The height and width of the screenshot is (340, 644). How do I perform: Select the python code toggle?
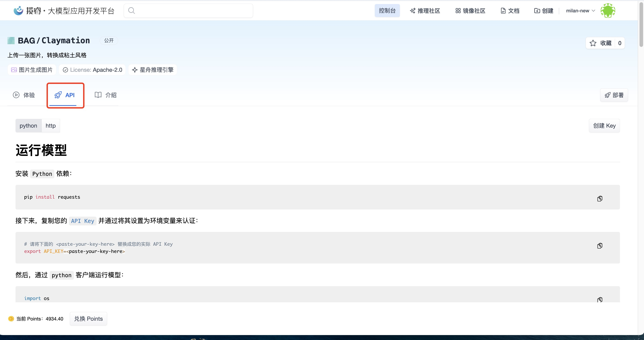[x=28, y=126]
